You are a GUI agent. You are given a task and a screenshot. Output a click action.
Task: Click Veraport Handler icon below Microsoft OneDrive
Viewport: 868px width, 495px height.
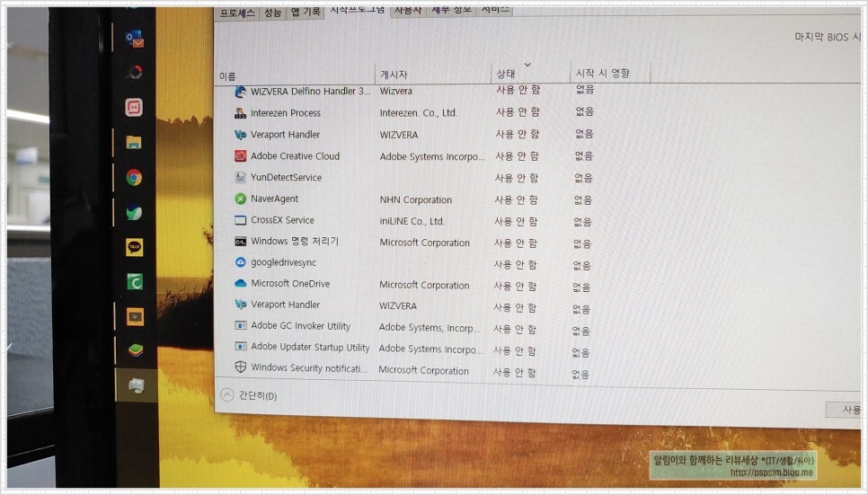[x=240, y=304]
